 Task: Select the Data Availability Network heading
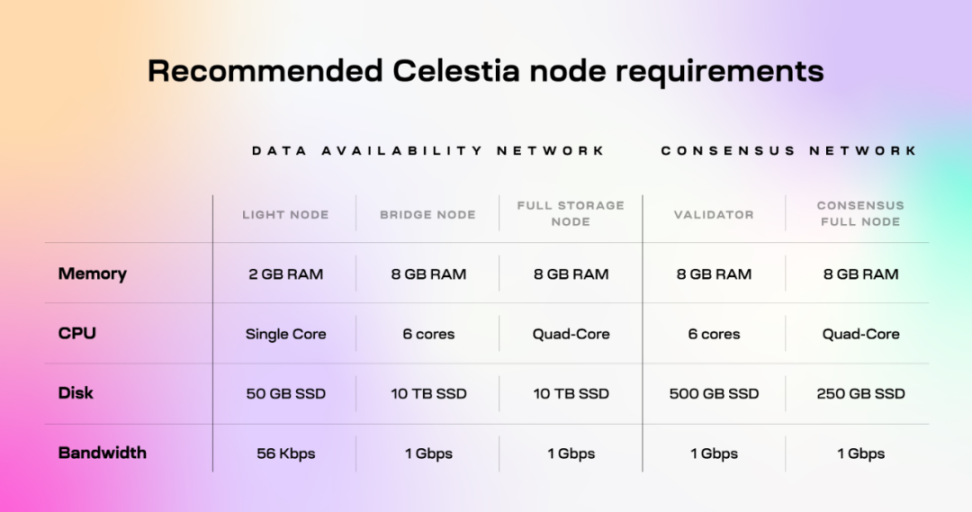pos(428,151)
